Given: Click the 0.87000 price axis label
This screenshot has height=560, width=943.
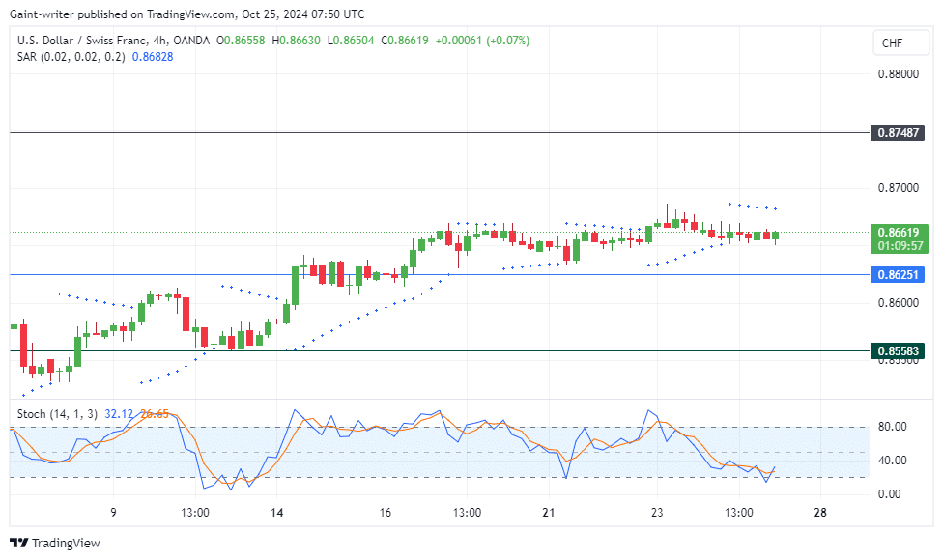Looking at the screenshot, I should click(898, 188).
